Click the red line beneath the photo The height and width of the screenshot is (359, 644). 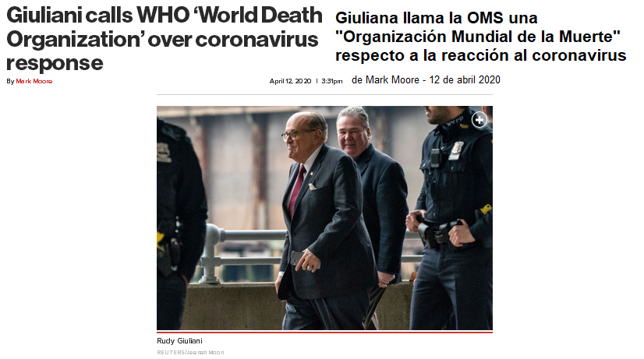click(x=324, y=332)
